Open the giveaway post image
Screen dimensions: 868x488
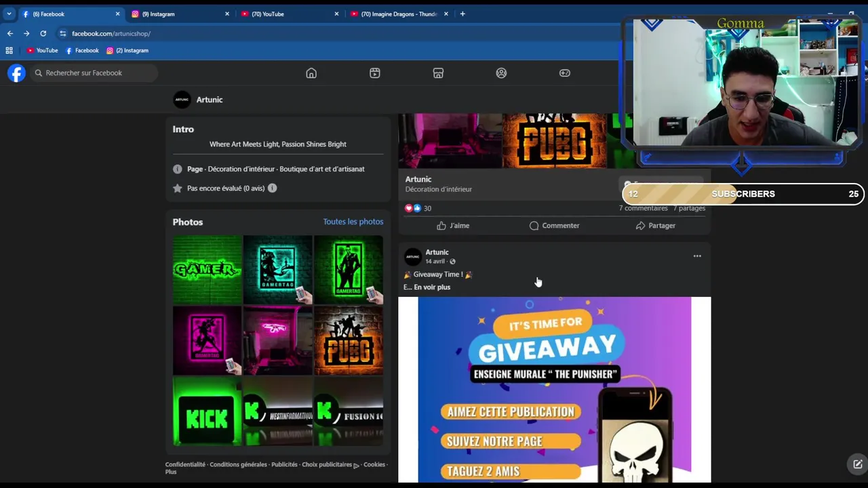tap(555, 390)
